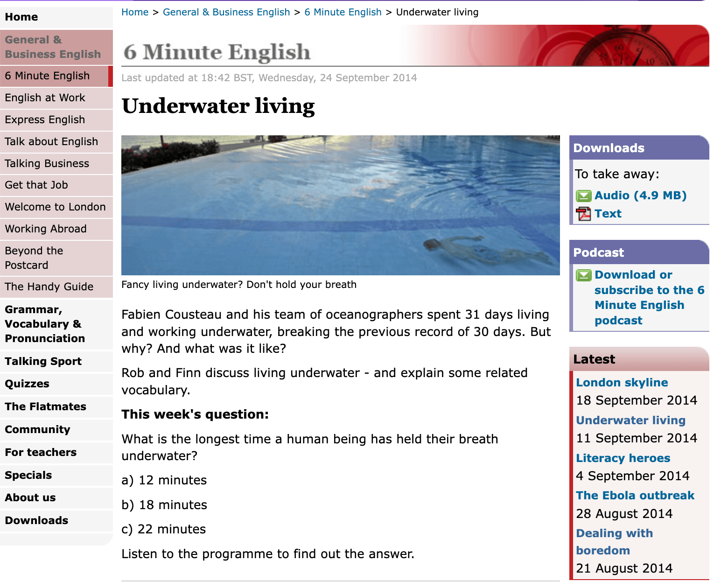Screen dimensions: 714x588
Task: Subscribe to the 6 Minute English podcast
Action: coord(649,297)
